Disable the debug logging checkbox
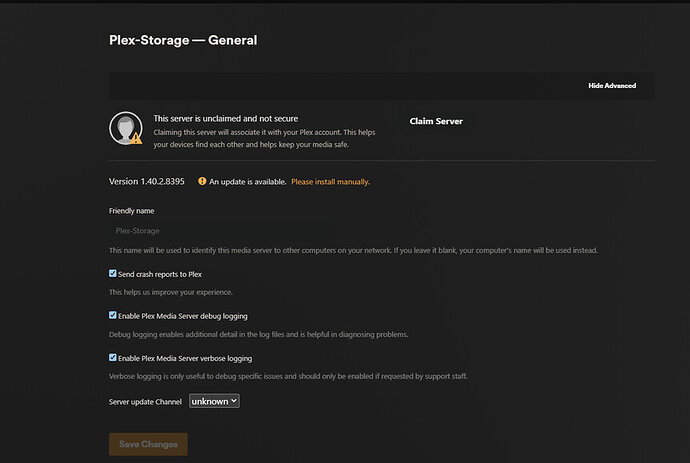 (113, 315)
